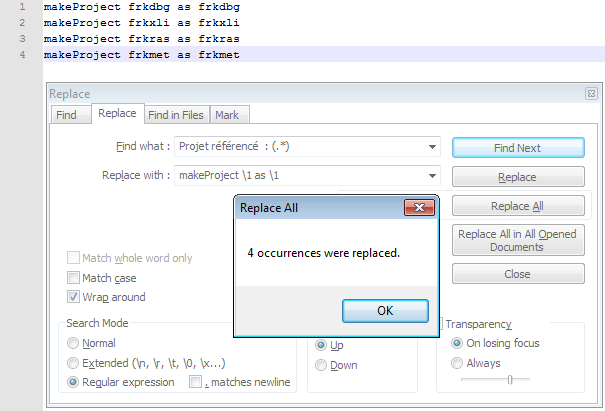The height and width of the screenshot is (411, 605).
Task: Select transparency Always option
Action: coord(457,363)
